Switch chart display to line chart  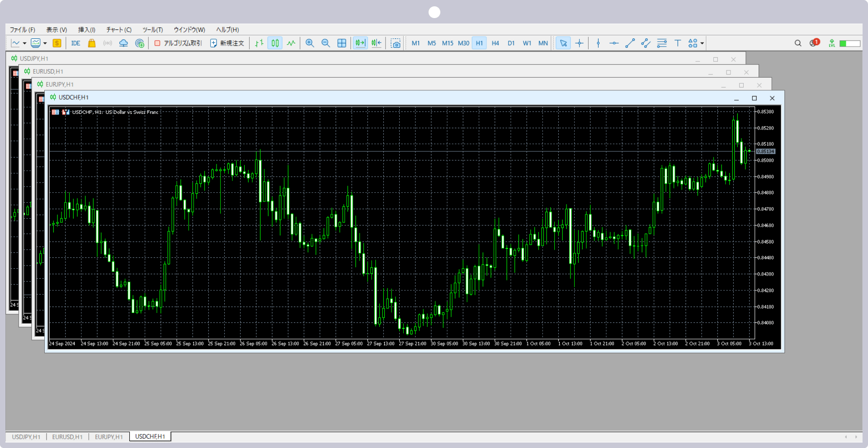coord(291,43)
